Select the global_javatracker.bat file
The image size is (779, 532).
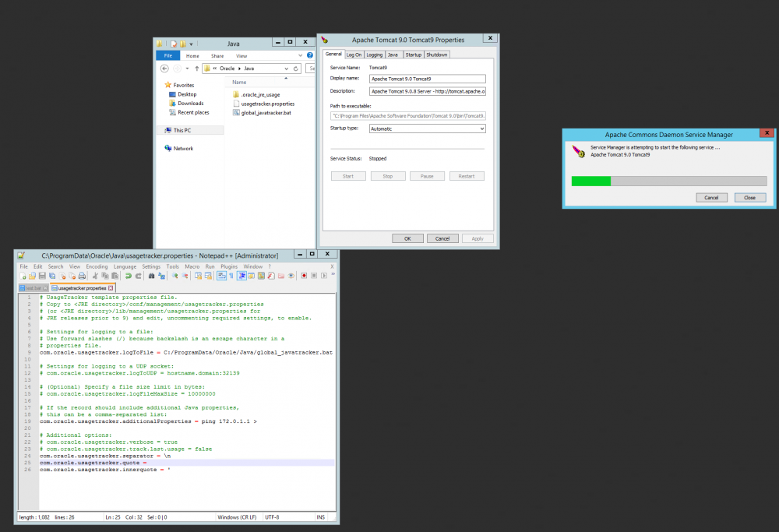263,115
